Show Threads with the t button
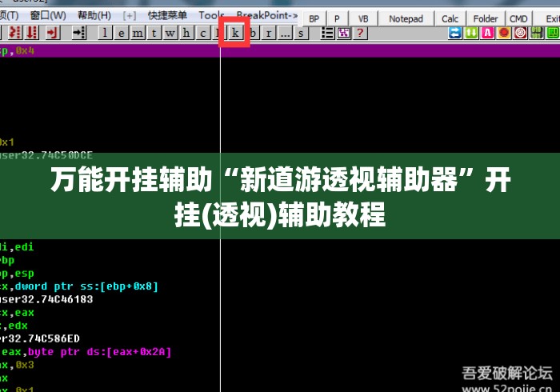560x392 pixels. 154,34
